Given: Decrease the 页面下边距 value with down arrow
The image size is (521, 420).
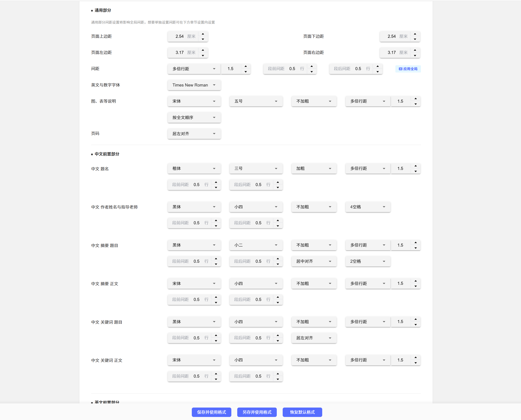Looking at the screenshot, I should point(415,39).
